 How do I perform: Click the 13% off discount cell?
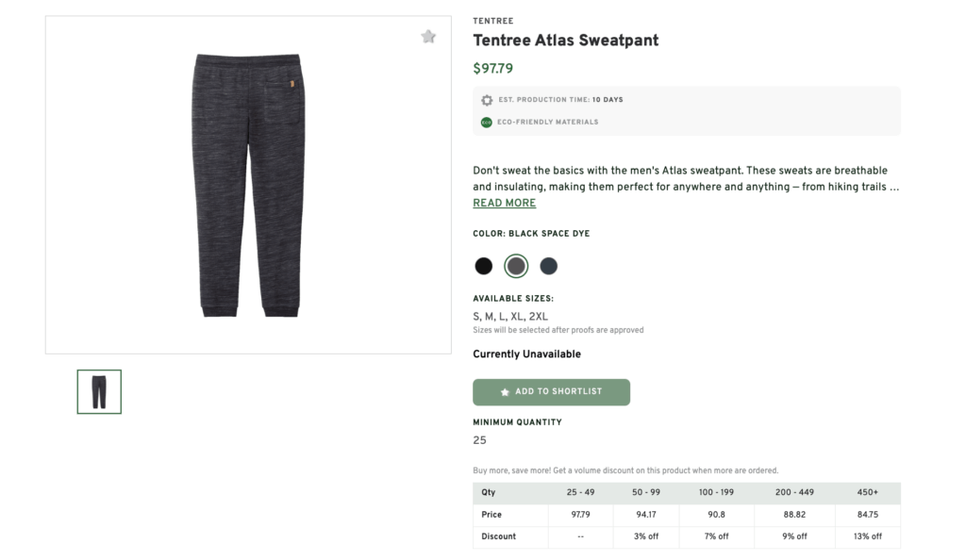click(x=867, y=536)
